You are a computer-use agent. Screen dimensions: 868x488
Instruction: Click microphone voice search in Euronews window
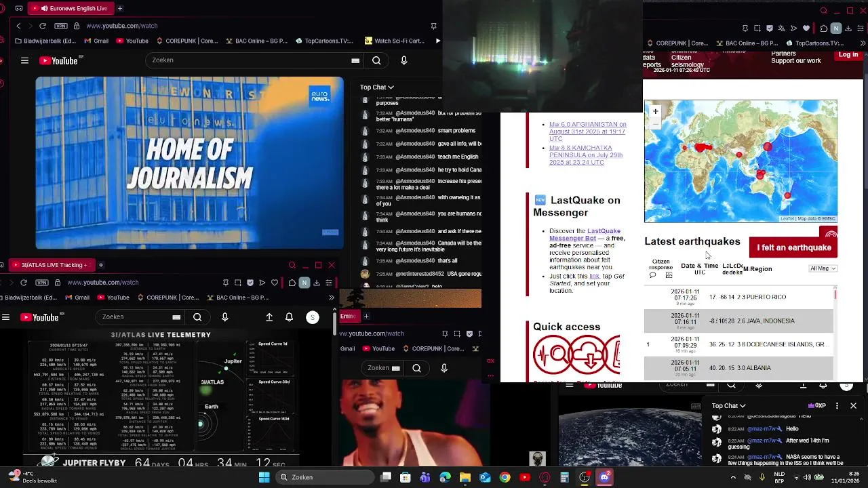tap(404, 60)
